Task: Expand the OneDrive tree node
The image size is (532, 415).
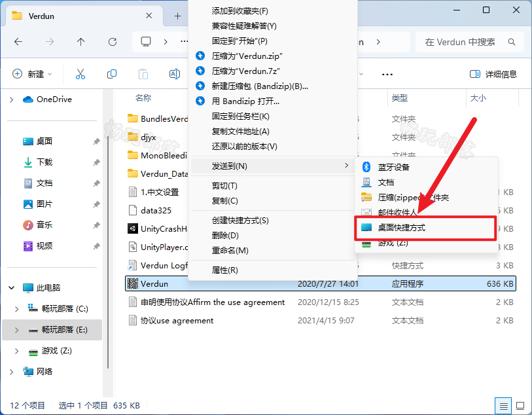Action: click(12, 99)
